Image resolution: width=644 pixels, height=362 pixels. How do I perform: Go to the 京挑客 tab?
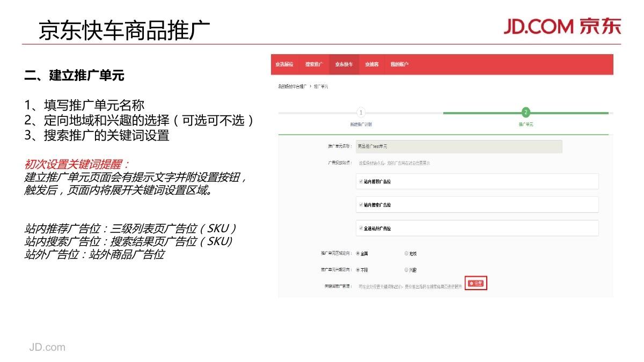(372, 64)
